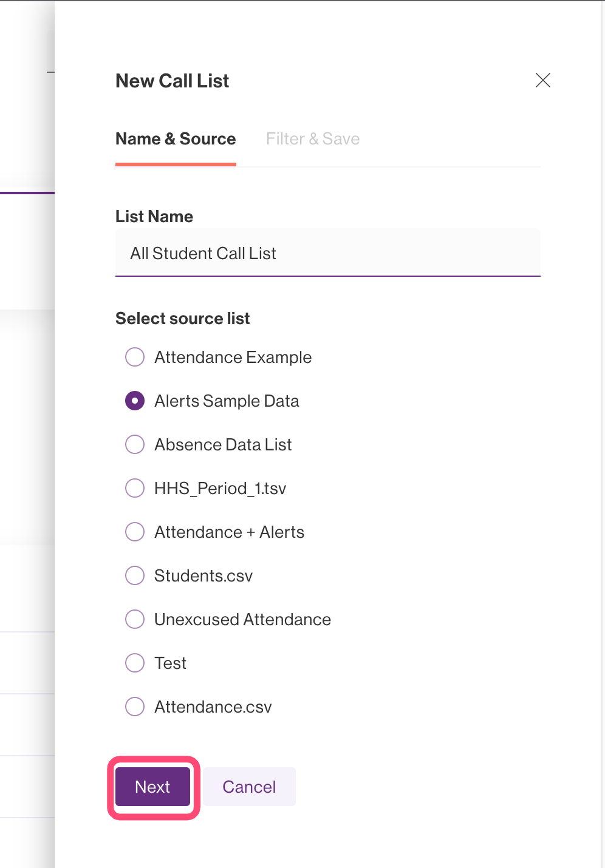Click the 'Unexcused Attendance' label text
This screenshot has width=605, height=868.
pyautogui.click(x=242, y=619)
